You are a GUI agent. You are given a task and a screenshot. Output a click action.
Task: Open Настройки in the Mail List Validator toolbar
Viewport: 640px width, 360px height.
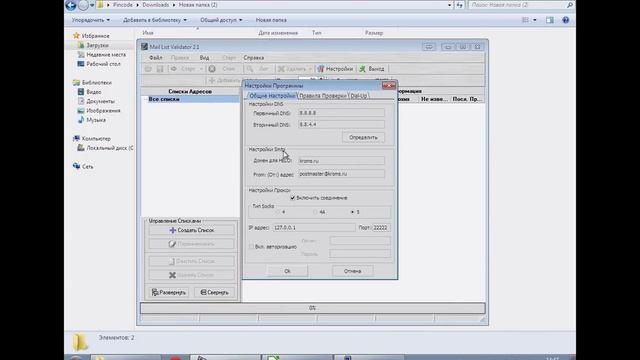pyautogui.click(x=335, y=69)
